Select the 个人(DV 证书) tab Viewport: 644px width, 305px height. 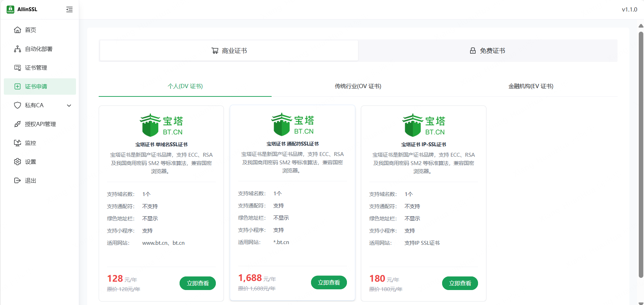point(185,86)
